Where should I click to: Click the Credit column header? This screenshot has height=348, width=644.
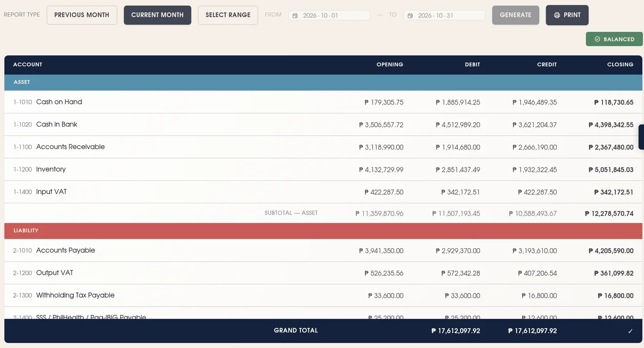[x=547, y=64]
